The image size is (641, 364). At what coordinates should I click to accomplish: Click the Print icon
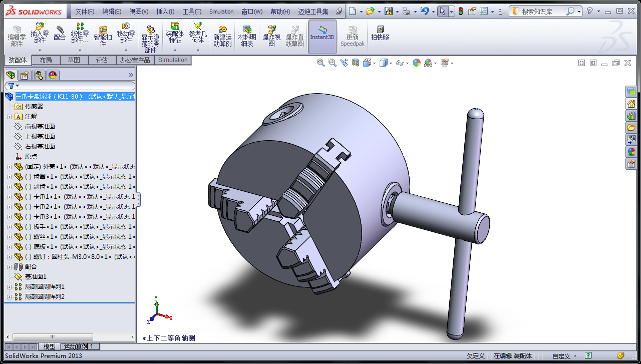pos(407,11)
